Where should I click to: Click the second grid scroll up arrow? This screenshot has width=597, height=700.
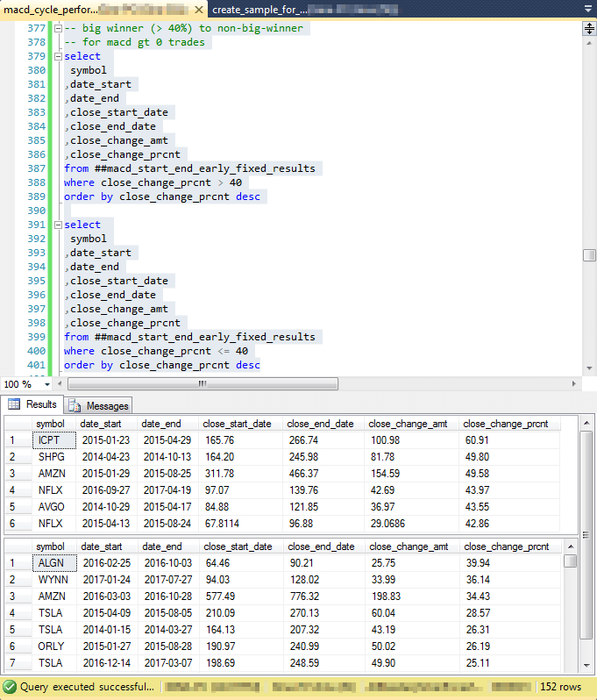tap(570, 546)
